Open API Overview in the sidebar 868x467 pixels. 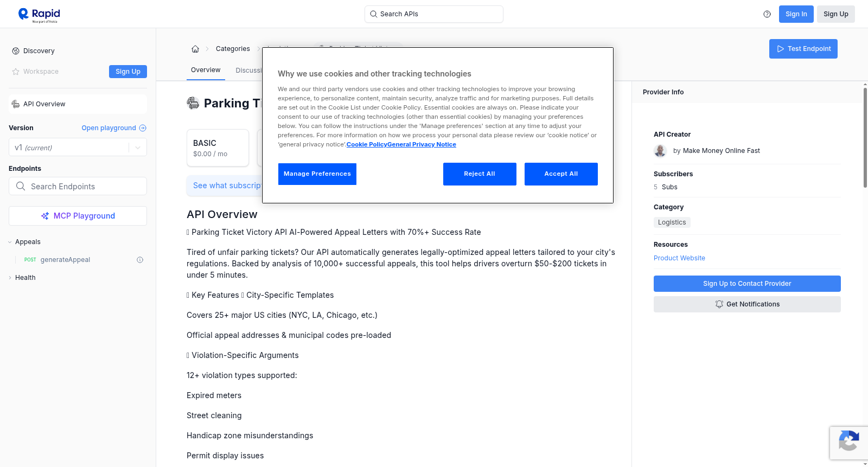pos(78,104)
